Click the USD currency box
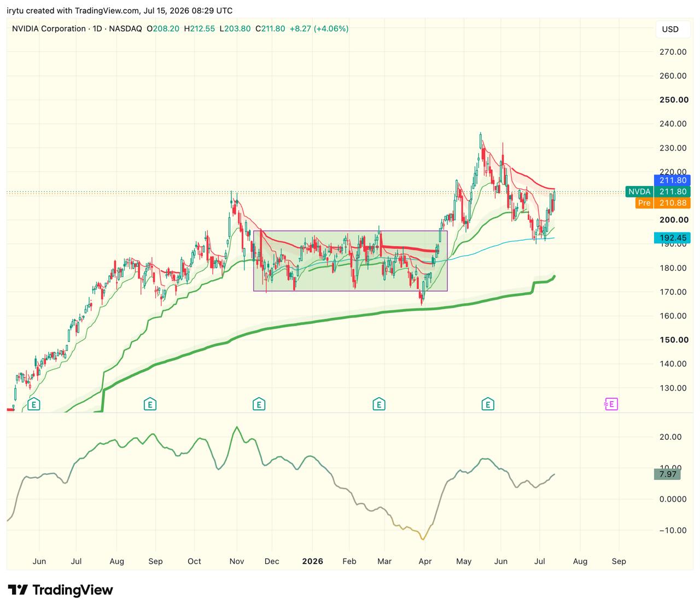The height and width of the screenshot is (610, 700). 670,30
